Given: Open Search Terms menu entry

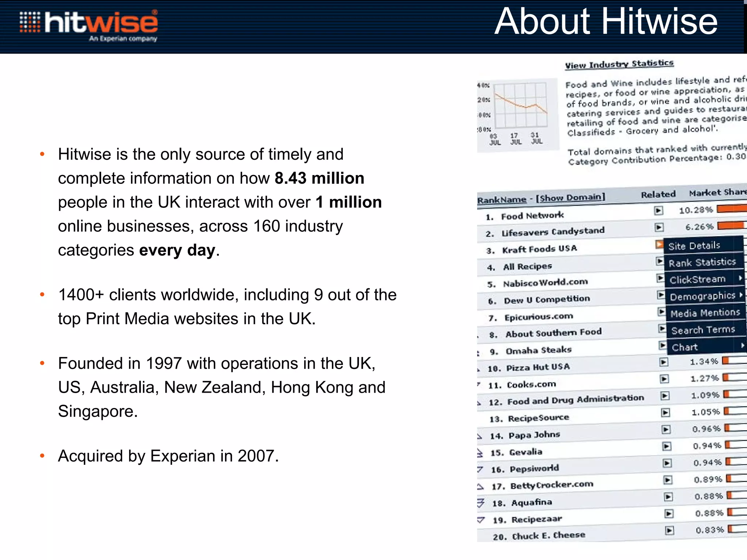Looking at the screenshot, I should 703,330.
